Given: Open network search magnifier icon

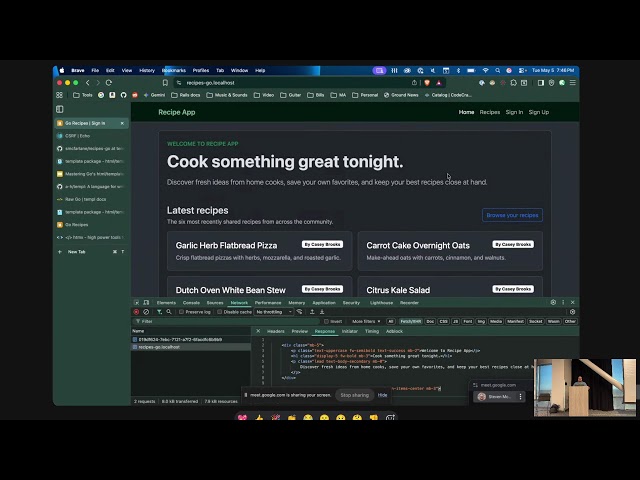Looking at the screenshot, I should (x=169, y=312).
